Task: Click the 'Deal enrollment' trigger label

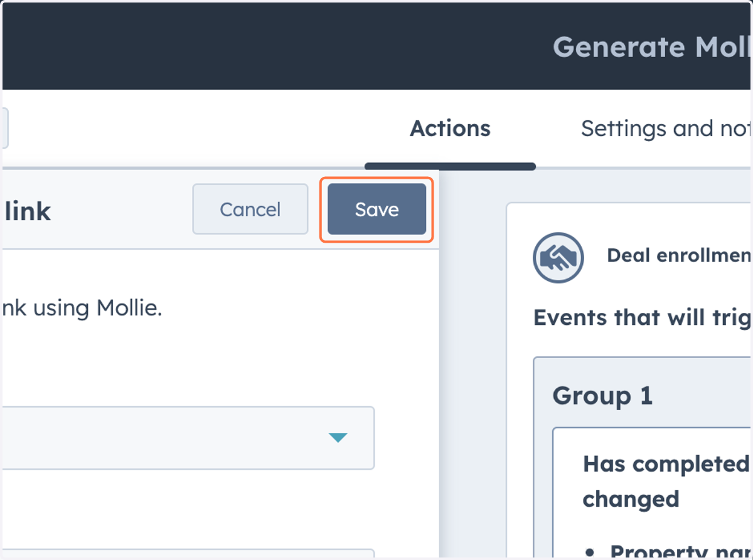Action: point(680,255)
